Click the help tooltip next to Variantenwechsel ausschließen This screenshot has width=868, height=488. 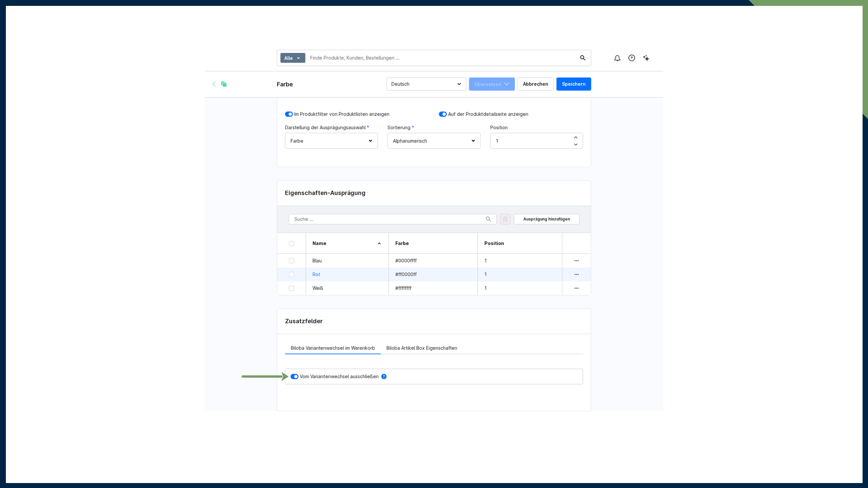[384, 376]
